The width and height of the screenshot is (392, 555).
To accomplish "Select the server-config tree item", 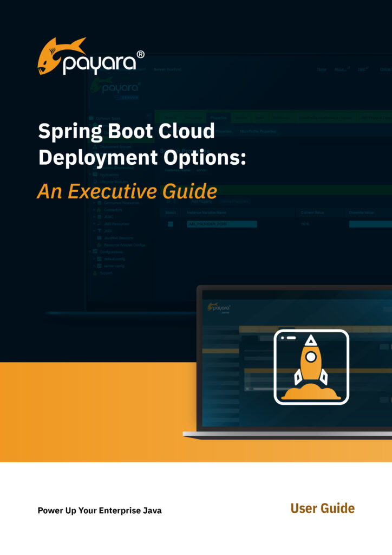I will pyautogui.click(x=114, y=266).
